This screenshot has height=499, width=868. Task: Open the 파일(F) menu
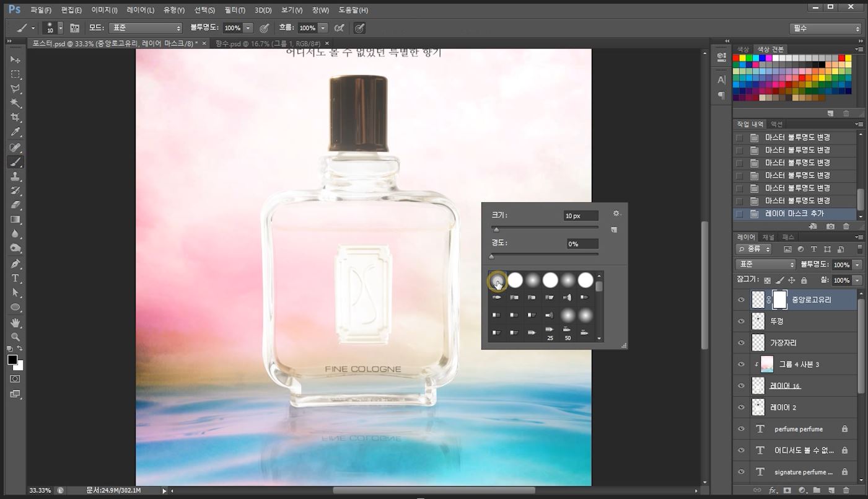click(41, 10)
